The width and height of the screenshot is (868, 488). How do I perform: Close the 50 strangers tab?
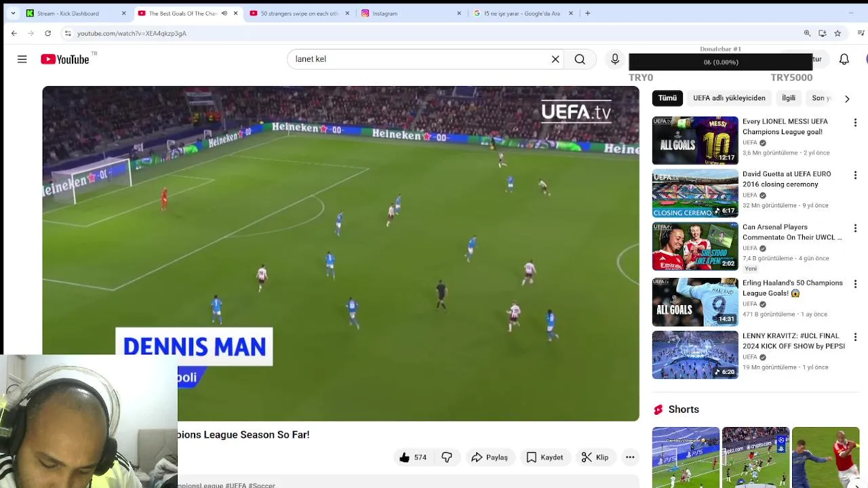(347, 13)
